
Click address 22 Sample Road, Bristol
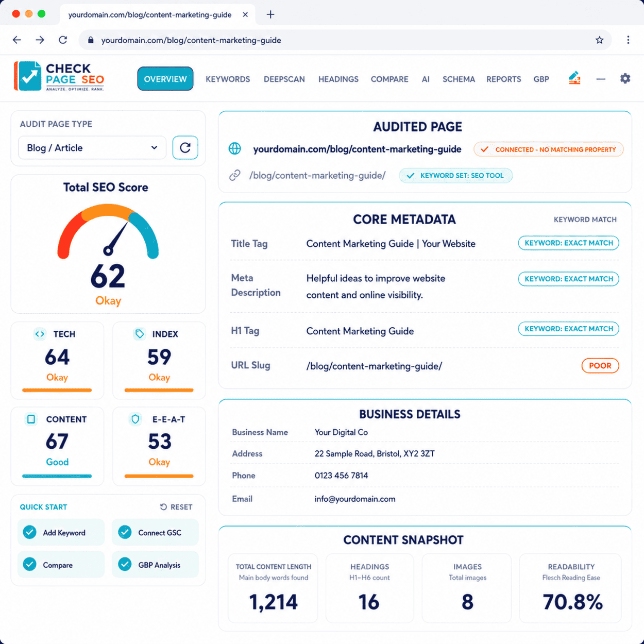pyautogui.click(x=375, y=453)
